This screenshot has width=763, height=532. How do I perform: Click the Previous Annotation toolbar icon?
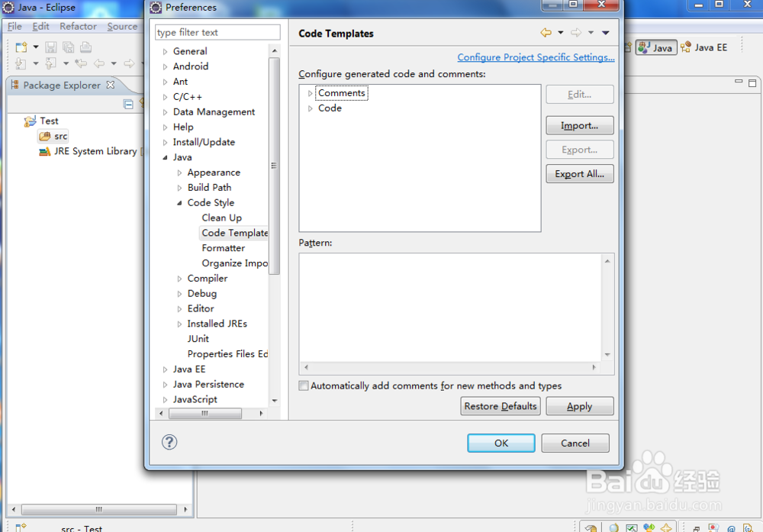pyautogui.click(x=50, y=63)
